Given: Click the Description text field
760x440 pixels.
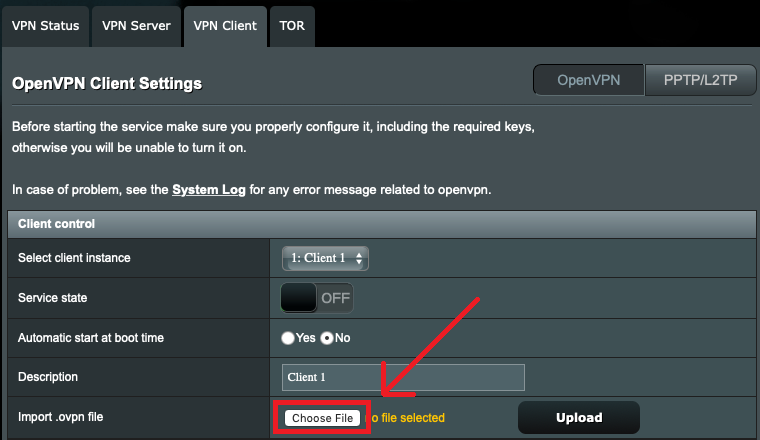Looking at the screenshot, I should click(403, 378).
